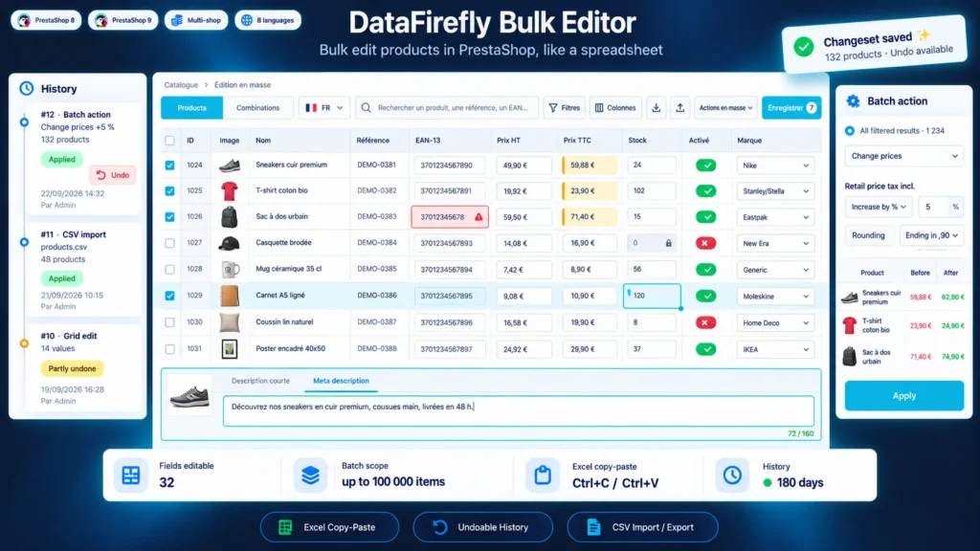Click the Poster encadré 40x50 image
This screenshot has height=551, width=980.
tap(230, 349)
